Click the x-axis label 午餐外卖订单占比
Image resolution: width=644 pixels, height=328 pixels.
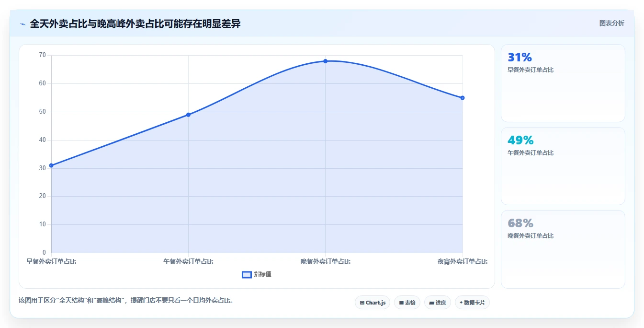188,262
